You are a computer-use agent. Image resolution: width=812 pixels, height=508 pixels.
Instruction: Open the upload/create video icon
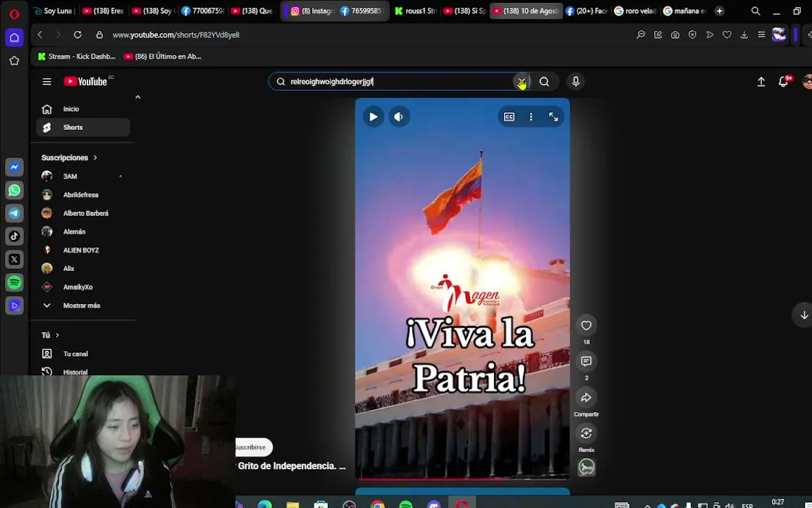pyautogui.click(x=761, y=81)
